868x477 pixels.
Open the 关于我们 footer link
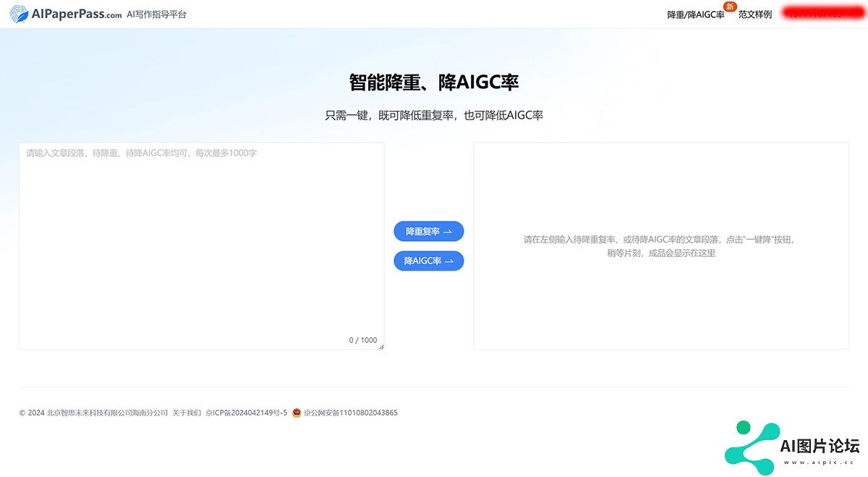[187, 413]
